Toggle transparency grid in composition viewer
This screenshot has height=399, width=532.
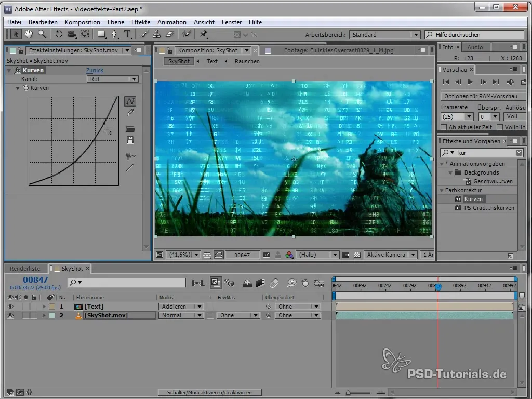tap(357, 255)
